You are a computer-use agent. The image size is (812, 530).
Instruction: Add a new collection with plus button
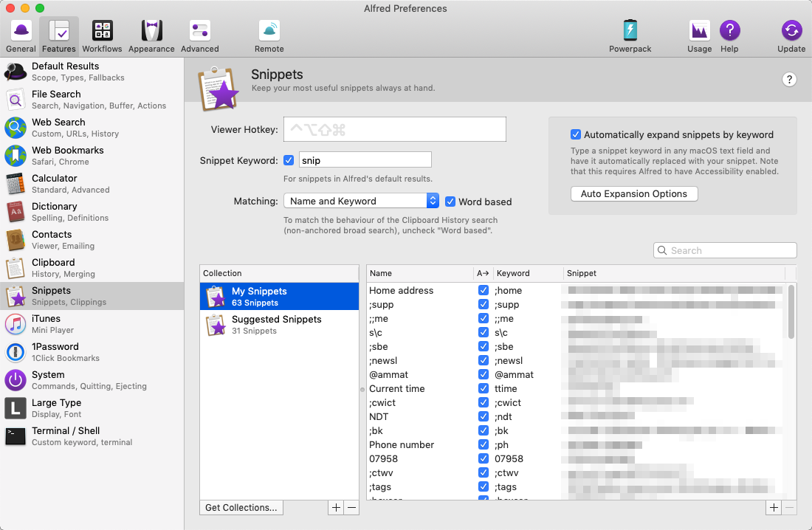click(x=336, y=508)
